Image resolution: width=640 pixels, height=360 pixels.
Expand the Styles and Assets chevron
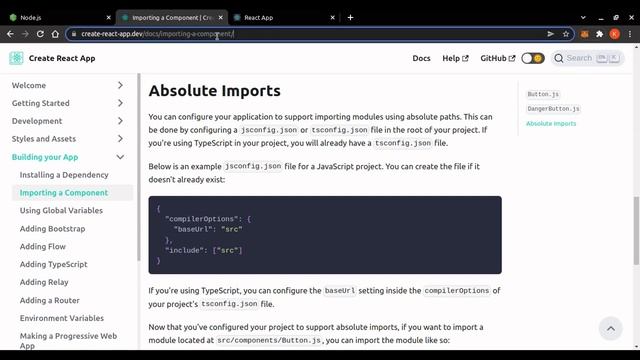point(120,139)
